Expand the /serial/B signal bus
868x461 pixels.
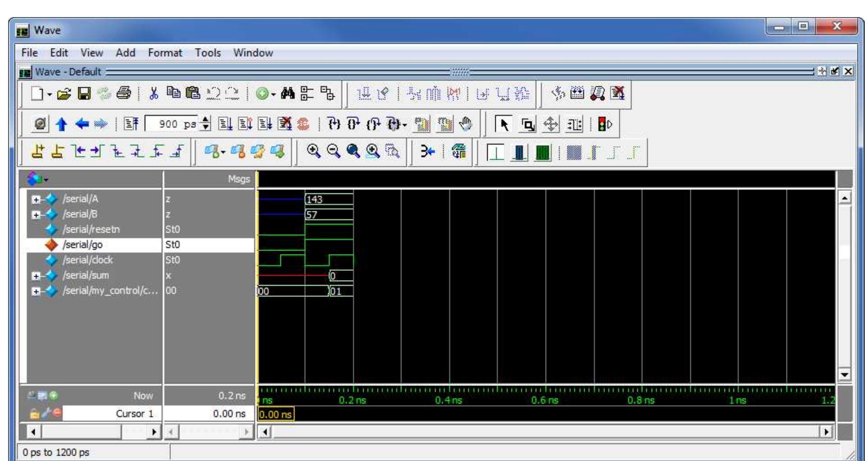tap(36, 215)
